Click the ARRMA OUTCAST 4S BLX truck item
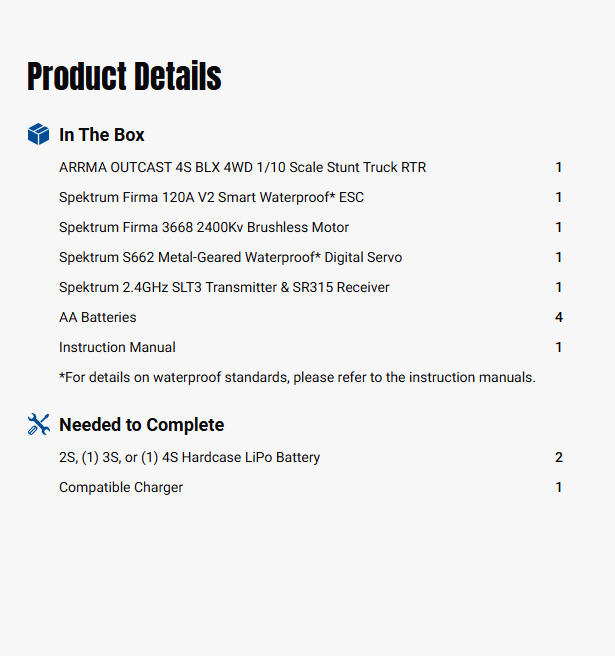The width and height of the screenshot is (615, 658). (242, 167)
